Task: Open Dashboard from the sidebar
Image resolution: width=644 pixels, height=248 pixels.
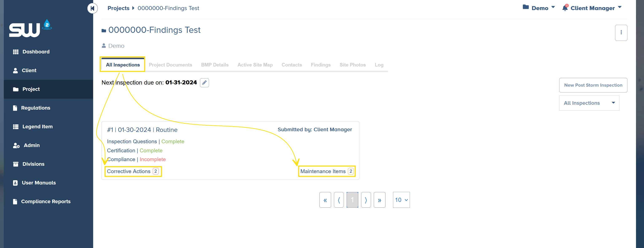Action: pos(36,52)
